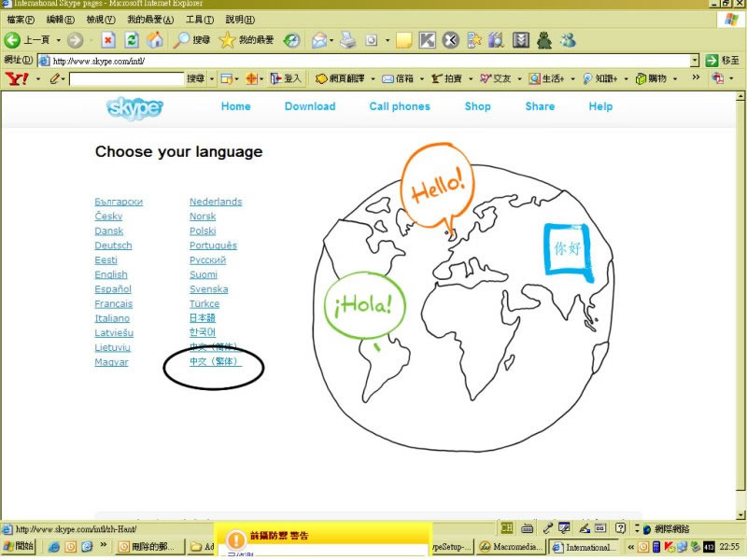The width and height of the screenshot is (747, 560).
Task: Show more Yahoo toolbar items chevron
Action: tap(696, 77)
